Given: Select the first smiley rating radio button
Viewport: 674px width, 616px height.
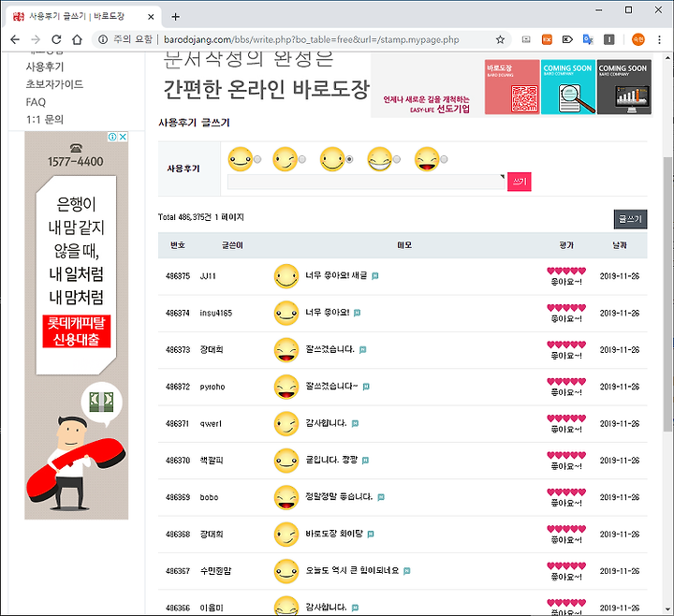Looking at the screenshot, I should point(257,159).
